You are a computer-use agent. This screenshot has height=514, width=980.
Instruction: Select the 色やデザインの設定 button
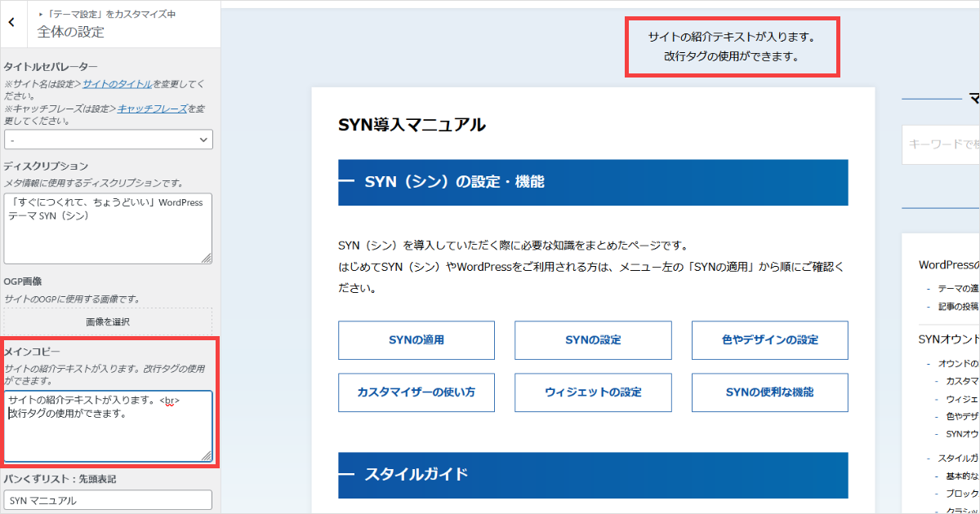click(769, 340)
